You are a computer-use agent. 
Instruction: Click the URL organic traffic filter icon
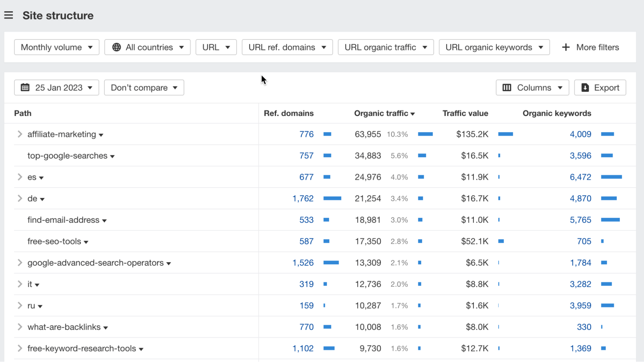coord(423,47)
